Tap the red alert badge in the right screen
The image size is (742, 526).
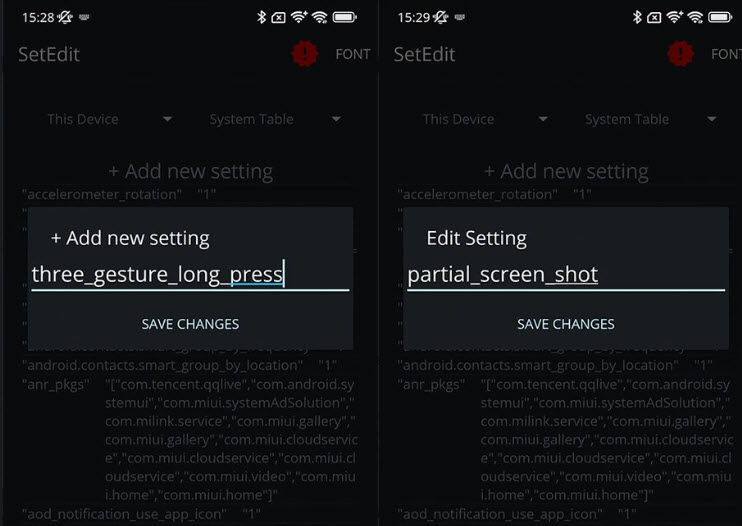click(680, 53)
